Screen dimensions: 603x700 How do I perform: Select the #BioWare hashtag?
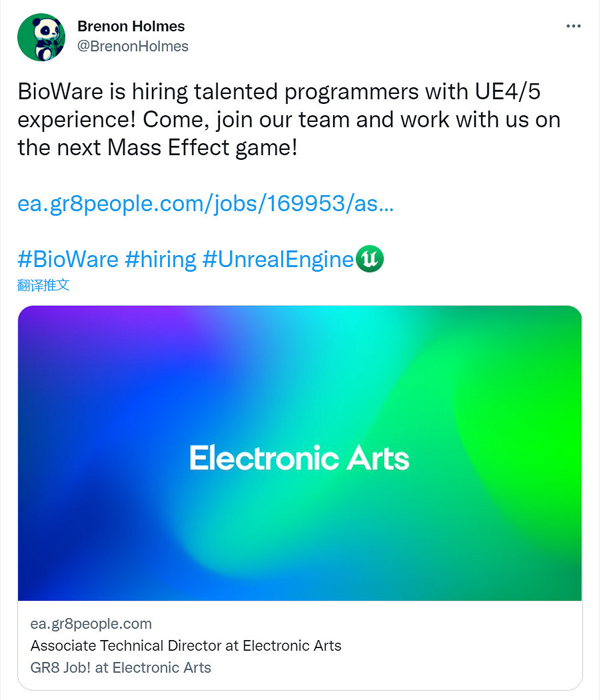[x=68, y=259]
